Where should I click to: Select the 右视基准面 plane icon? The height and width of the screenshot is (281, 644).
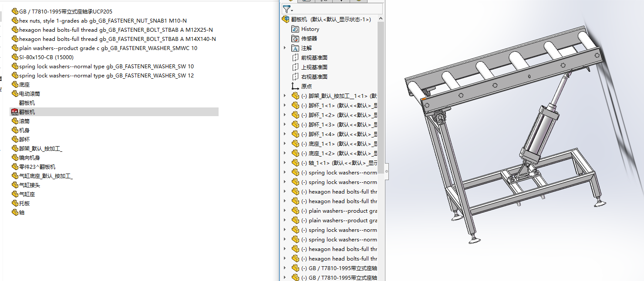click(296, 77)
